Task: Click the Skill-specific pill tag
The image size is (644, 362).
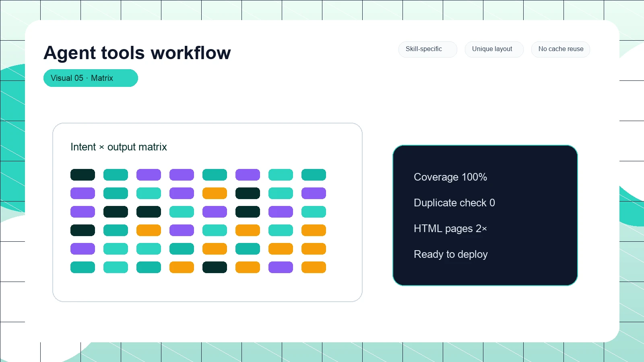Action: point(427,49)
